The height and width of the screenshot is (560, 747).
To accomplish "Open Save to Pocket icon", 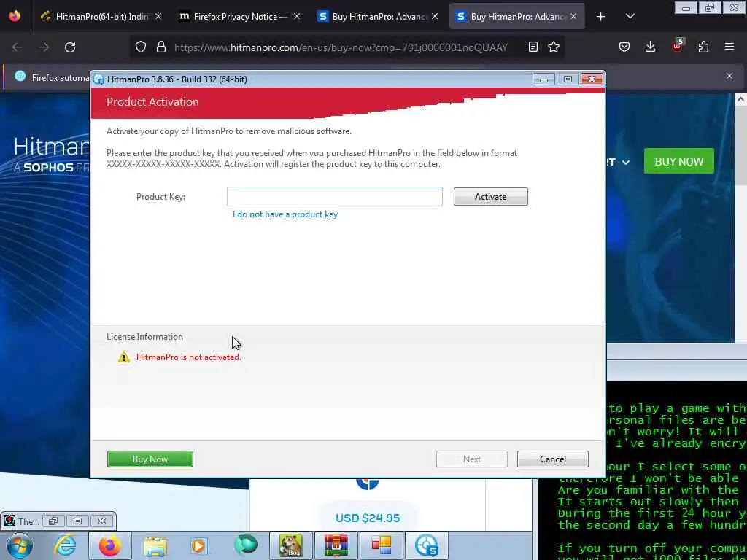I will point(624,47).
